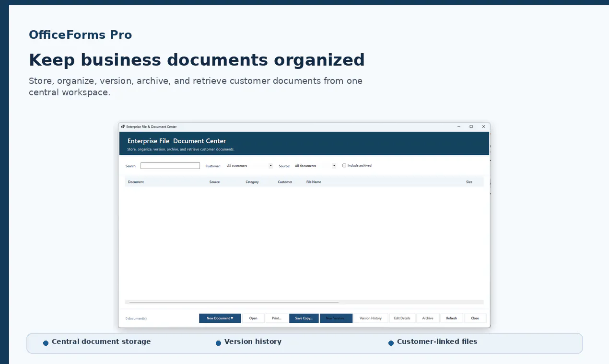Close the window using the title bar X
The width and height of the screenshot is (609, 364).
click(483, 126)
